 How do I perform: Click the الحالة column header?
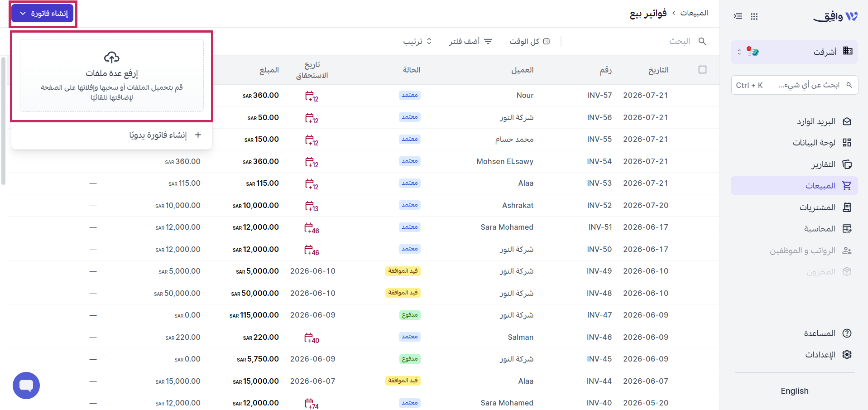[x=412, y=70]
